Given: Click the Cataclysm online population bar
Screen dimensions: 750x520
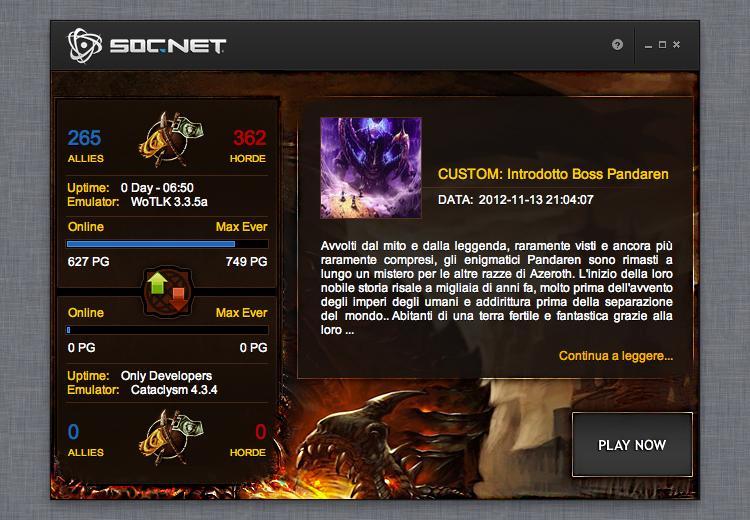Looking at the screenshot, I should coord(167,330).
